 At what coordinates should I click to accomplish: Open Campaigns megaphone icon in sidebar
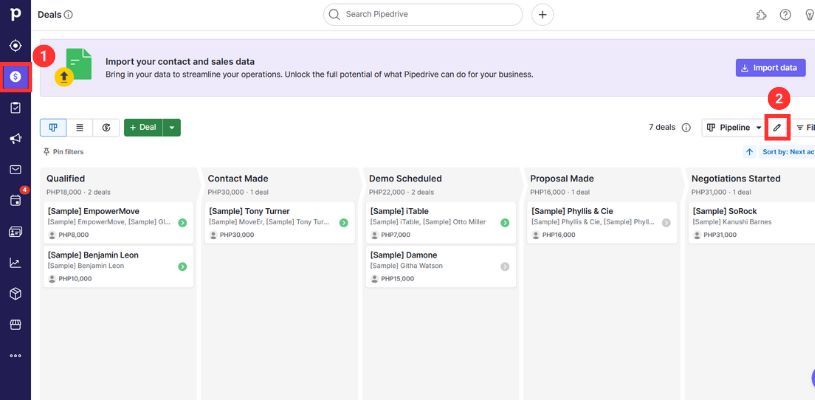(x=16, y=139)
